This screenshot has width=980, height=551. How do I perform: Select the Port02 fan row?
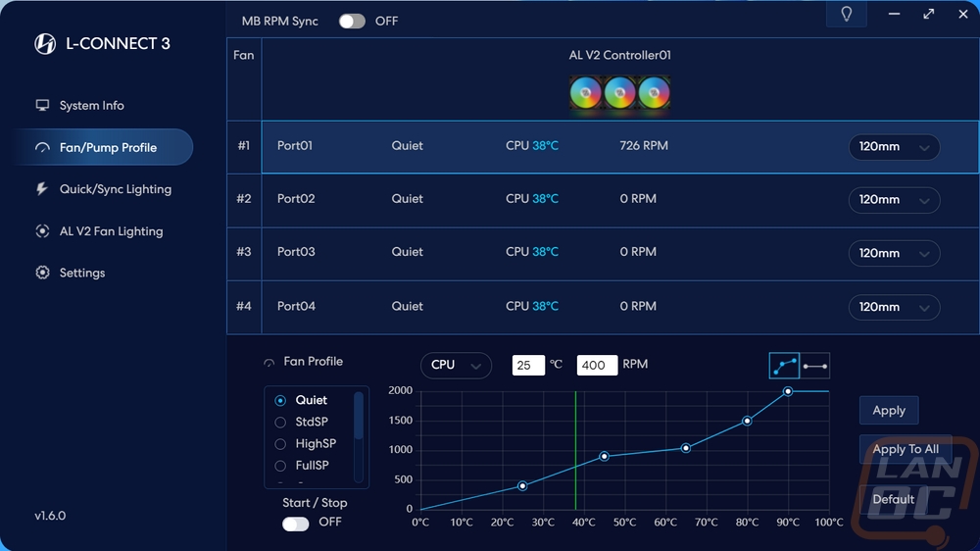[620, 200]
